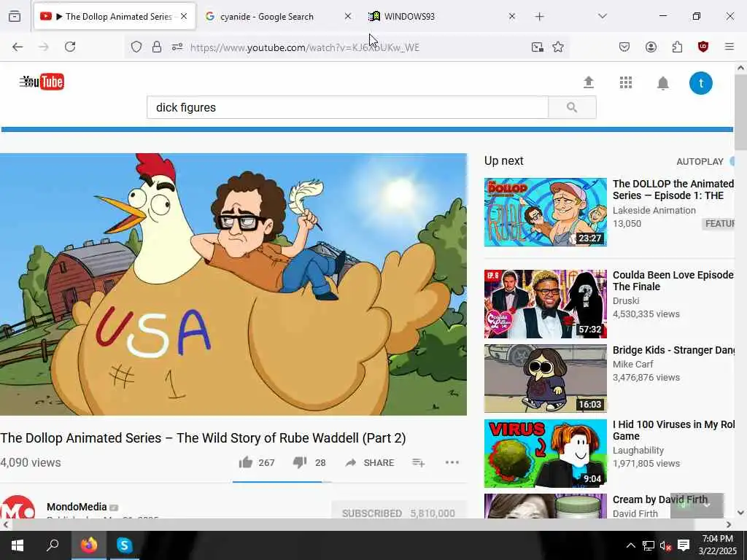Screen dimensions: 747x560
Task: Open a new browser tab
Action: click(539, 16)
